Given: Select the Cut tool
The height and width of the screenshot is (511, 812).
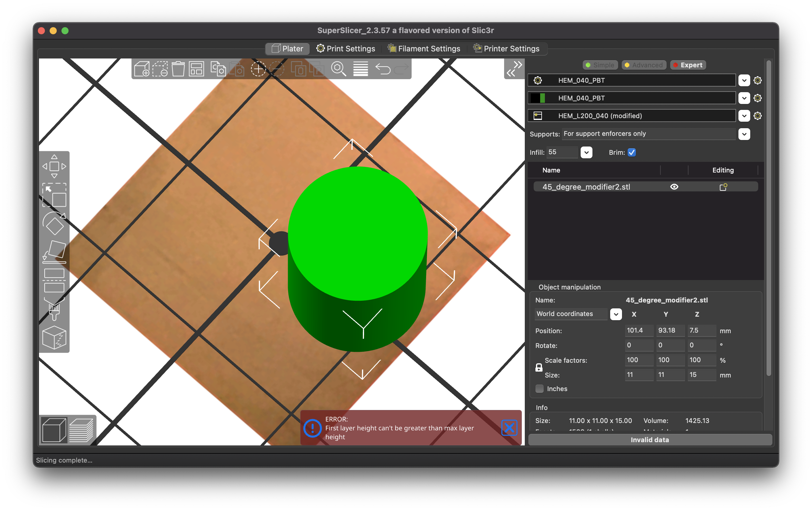Looking at the screenshot, I should [x=54, y=280].
